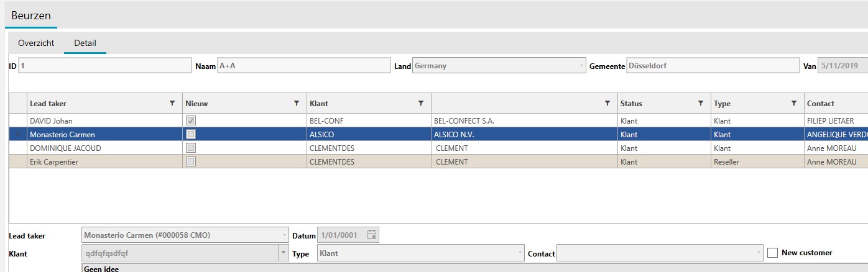
Task: Click the row indicator arrow of the selected row
Action: [17, 134]
